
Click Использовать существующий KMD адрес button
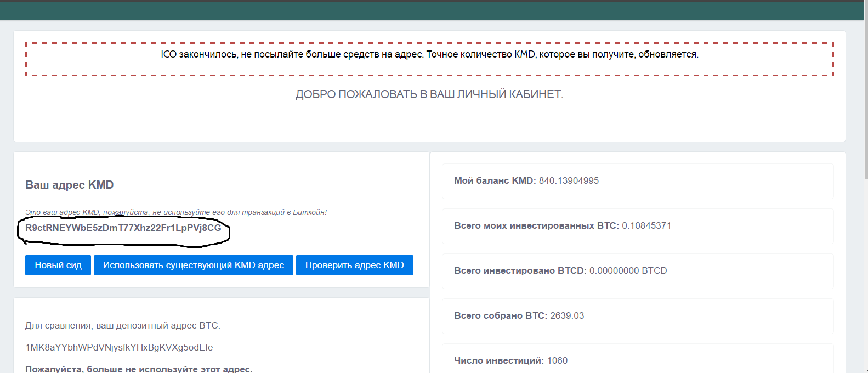click(x=194, y=265)
